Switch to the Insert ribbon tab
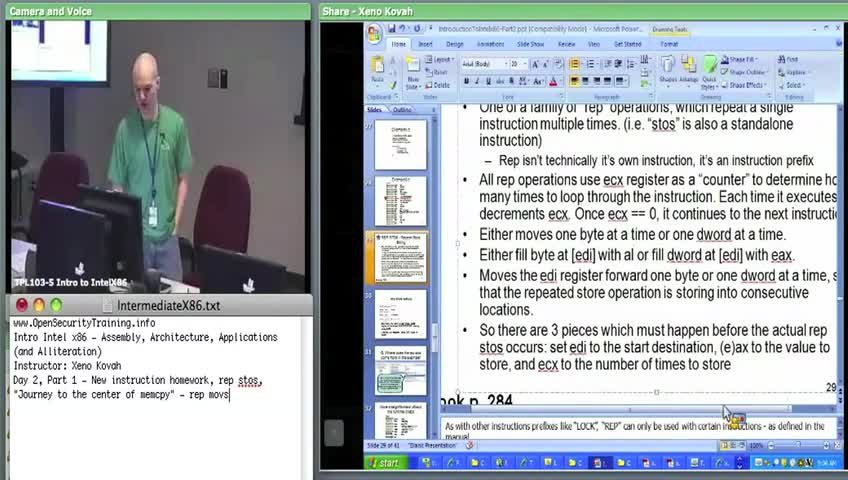 (x=425, y=44)
